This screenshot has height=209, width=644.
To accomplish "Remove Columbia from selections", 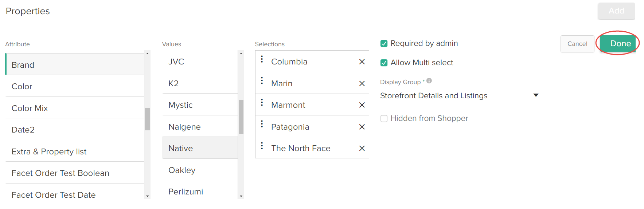I will click(362, 62).
